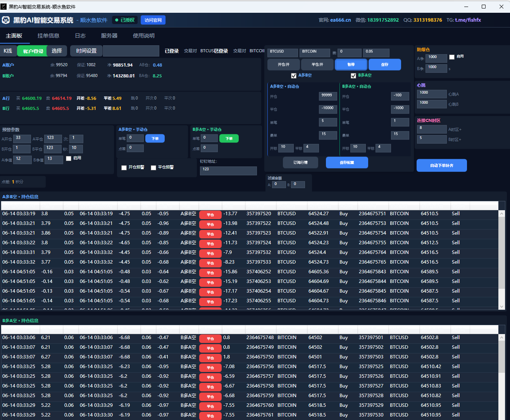This screenshot has height=420, width=510.
Task: Click the green 下单 button for B多A空
Action: (x=229, y=139)
